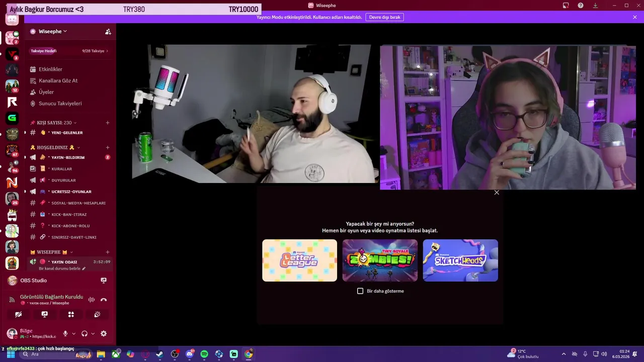The width and height of the screenshot is (644, 362).
Task: Open the Discord inbox icon in title bar
Action: pos(566,6)
